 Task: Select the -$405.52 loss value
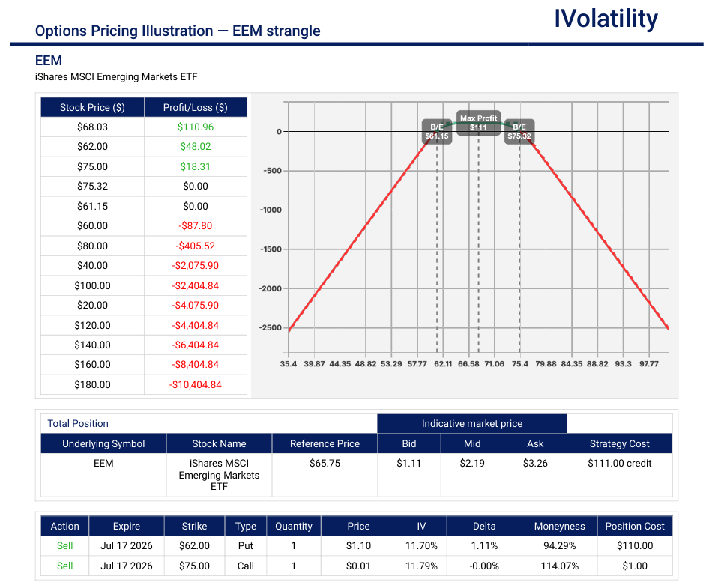pos(196,246)
